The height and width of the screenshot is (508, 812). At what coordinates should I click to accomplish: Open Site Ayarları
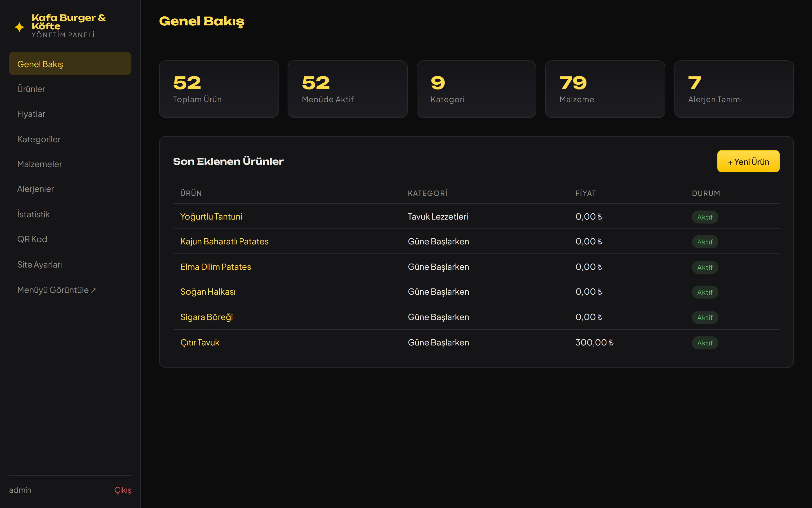tap(70, 264)
